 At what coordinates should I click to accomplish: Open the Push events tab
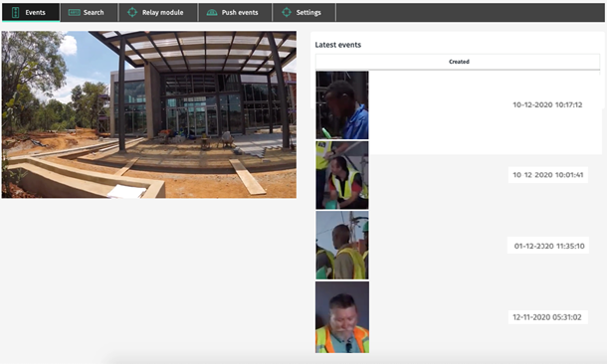[x=235, y=12]
